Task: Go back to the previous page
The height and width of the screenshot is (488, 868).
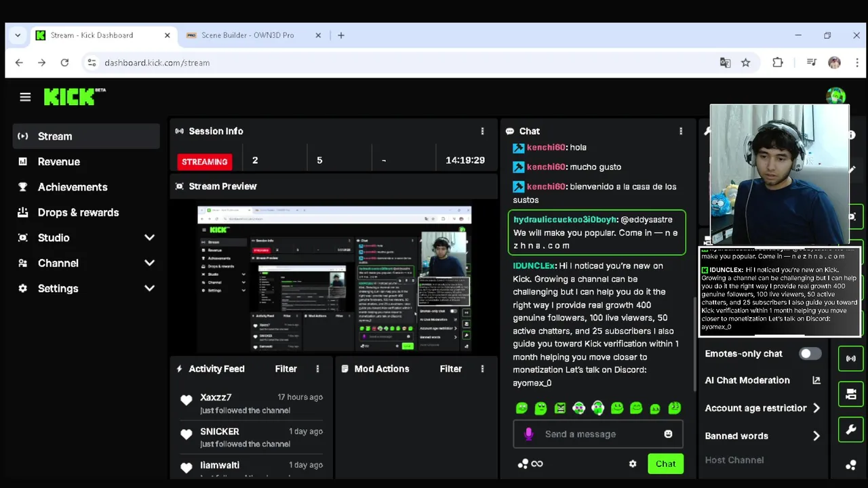Action: 19,62
